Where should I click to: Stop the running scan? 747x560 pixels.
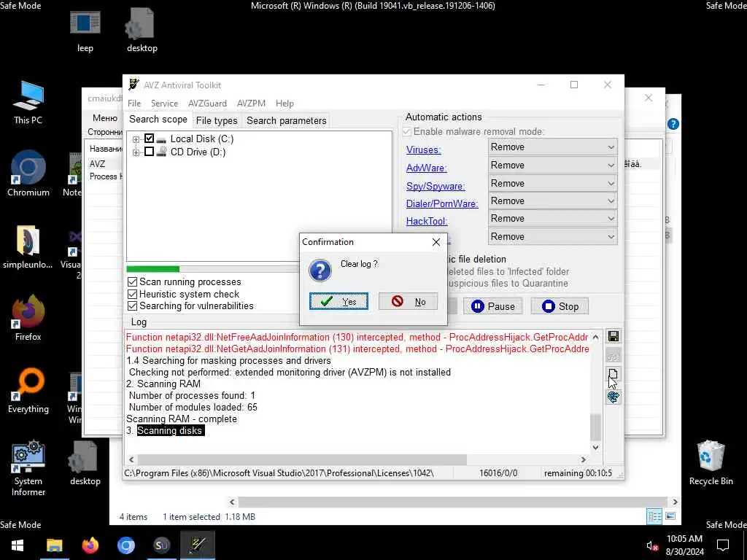point(560,306)
